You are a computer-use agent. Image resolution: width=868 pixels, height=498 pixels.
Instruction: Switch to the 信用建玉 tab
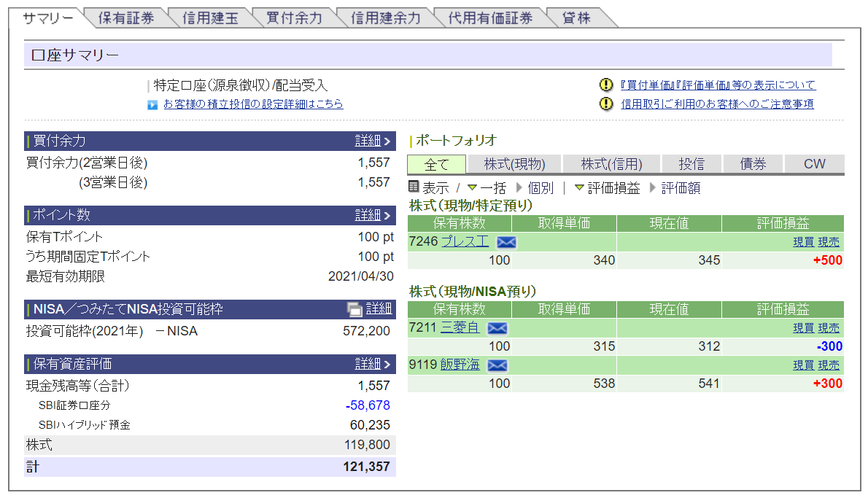coord(210,18)
